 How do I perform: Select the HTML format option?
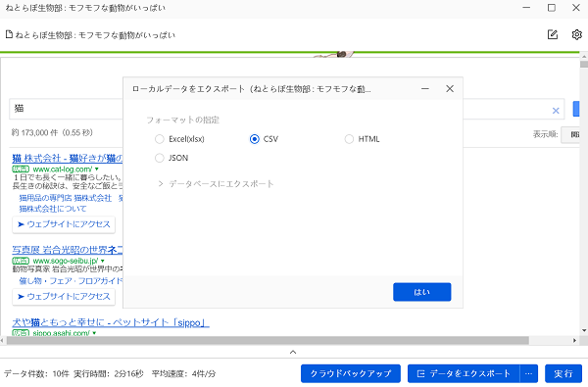tap(362, 139)
